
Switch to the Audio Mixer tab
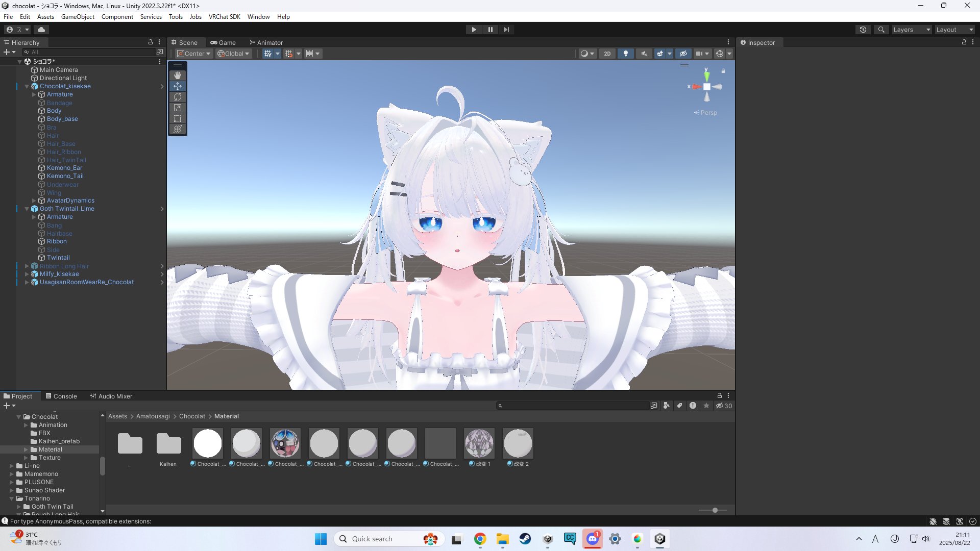tap(111, 396)
